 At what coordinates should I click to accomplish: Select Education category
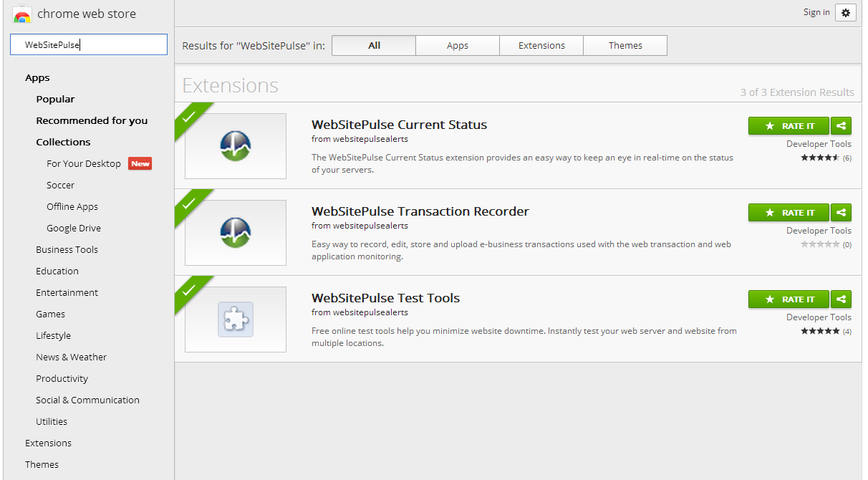pyautogui.click(x=57, y=271)
